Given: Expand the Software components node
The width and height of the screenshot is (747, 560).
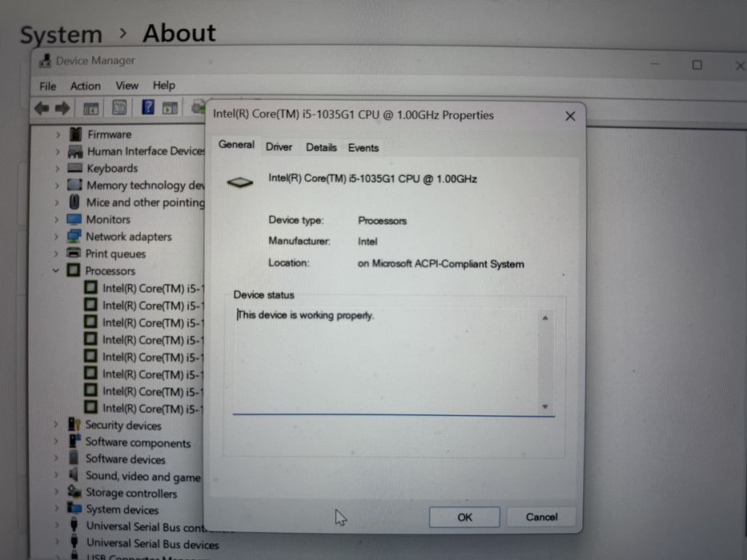Looking at the screenshot, I should (56, 441).
